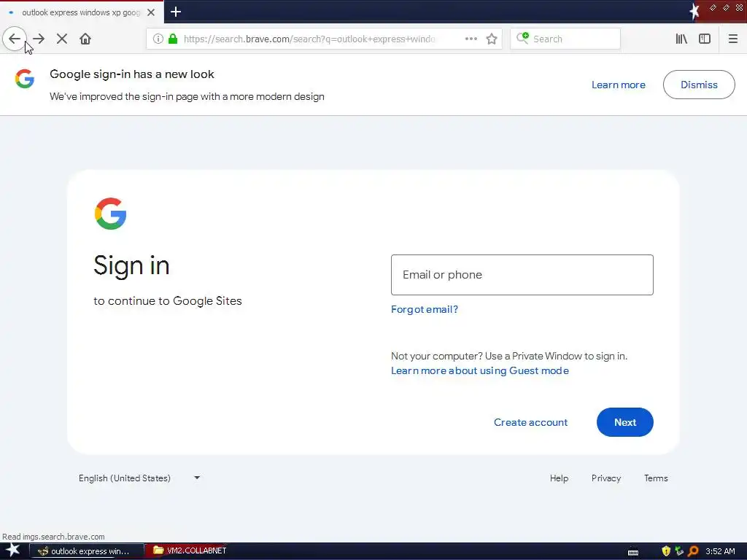Show site information icon in address bar
This screenshot has height=560, width=747.
158,39
